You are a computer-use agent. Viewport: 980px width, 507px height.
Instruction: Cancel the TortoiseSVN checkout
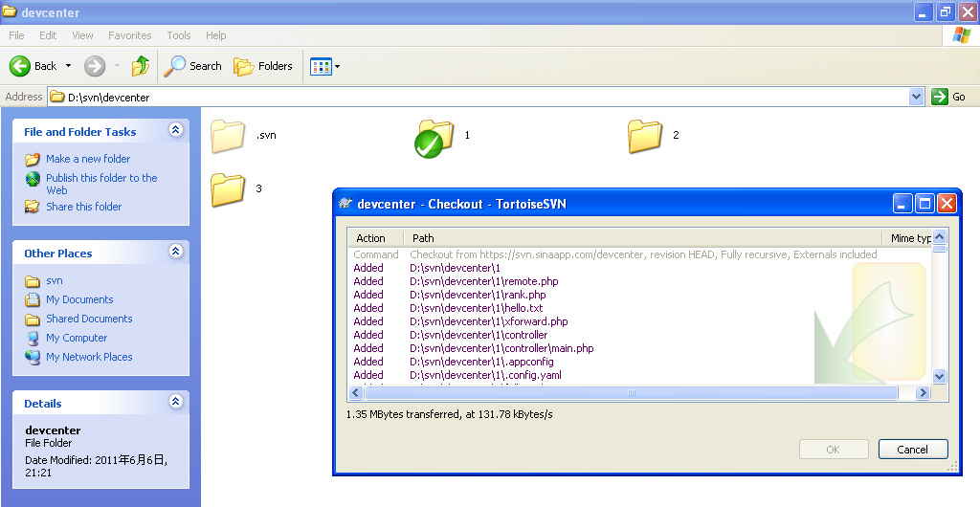point(912,450)
